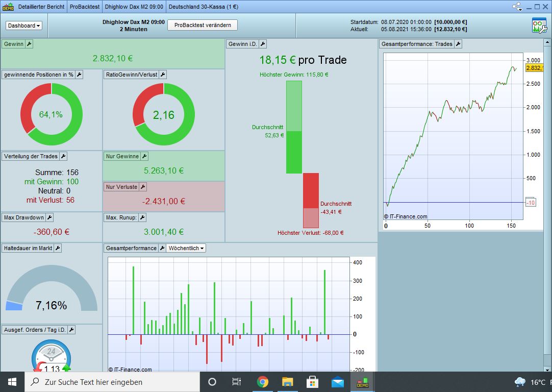This screenshot has width=552, height=392.
Task: Click the wrench beside Haltedauer im Markt
Action: (58, 248)
